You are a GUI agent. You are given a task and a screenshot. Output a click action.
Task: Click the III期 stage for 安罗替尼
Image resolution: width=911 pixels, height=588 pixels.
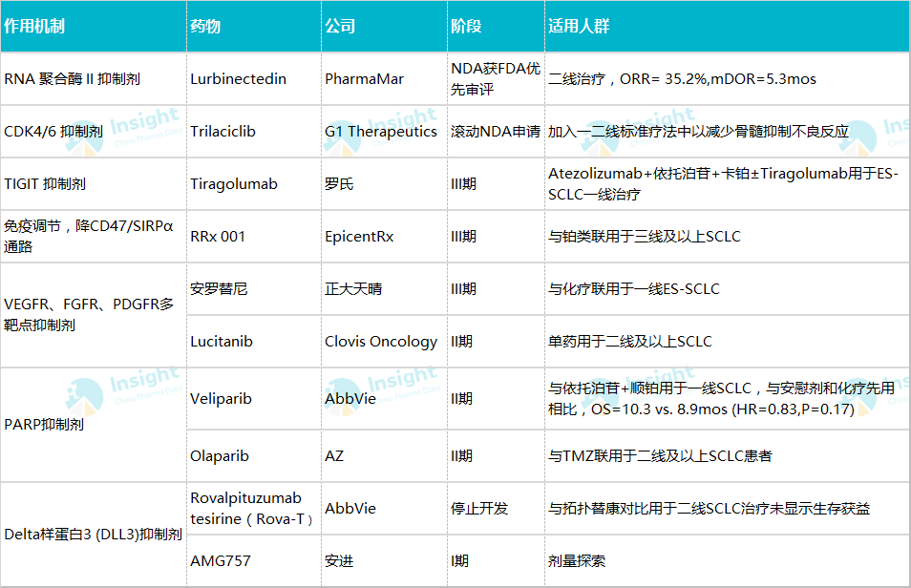[497, 289]
